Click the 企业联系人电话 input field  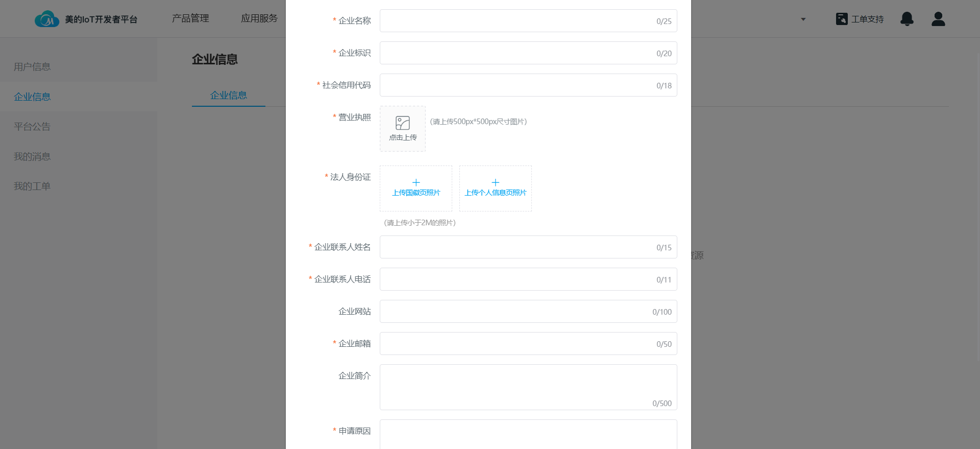(516, 279)
